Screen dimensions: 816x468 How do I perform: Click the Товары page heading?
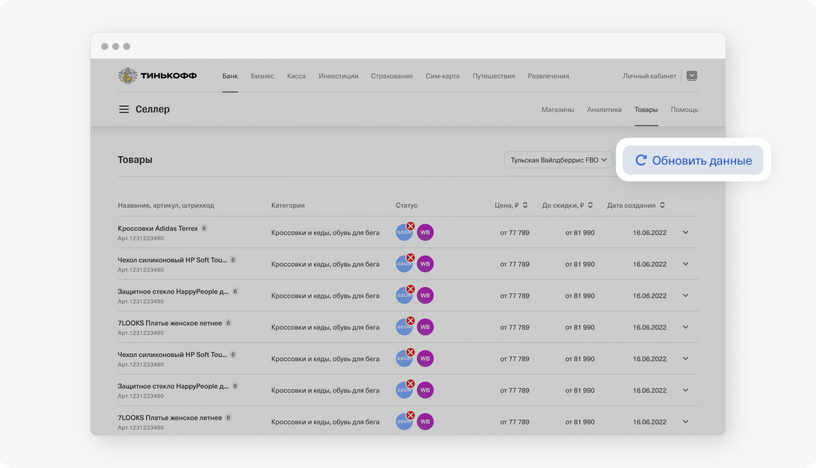coord(135,160)
